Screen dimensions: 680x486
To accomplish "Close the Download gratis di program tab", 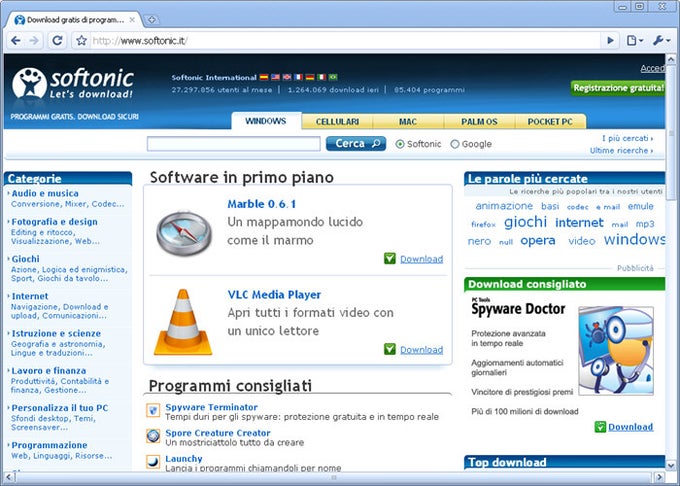I will (x=132, y=20).
